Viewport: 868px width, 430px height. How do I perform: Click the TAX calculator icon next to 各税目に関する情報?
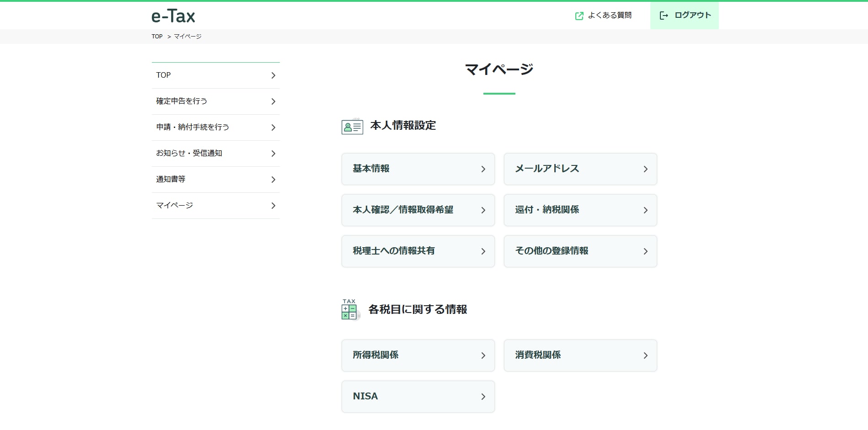click(351, 309)
